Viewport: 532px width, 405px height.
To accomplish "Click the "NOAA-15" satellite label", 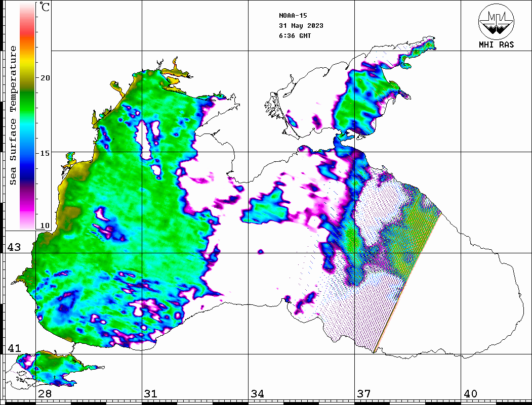I will point(293,16).
